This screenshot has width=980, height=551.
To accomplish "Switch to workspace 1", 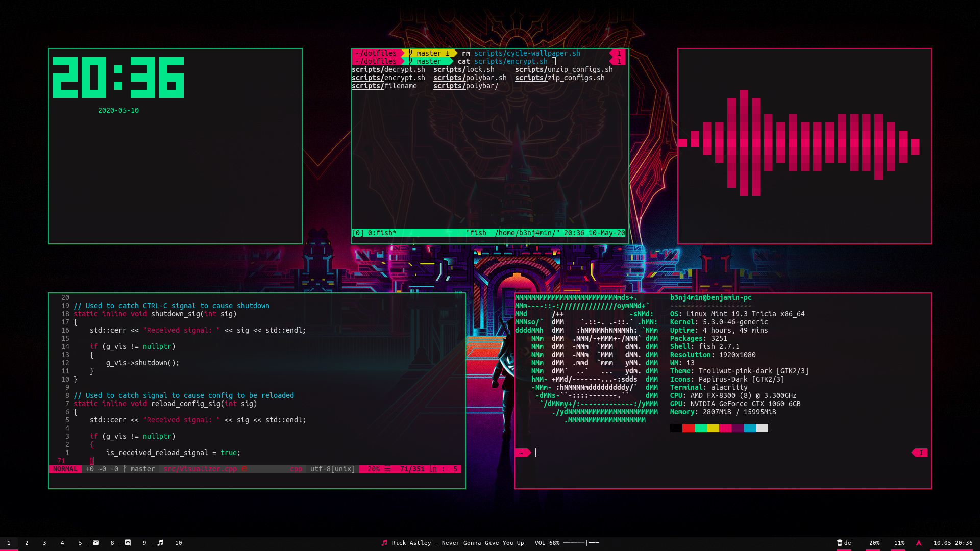I will [9, 543].
